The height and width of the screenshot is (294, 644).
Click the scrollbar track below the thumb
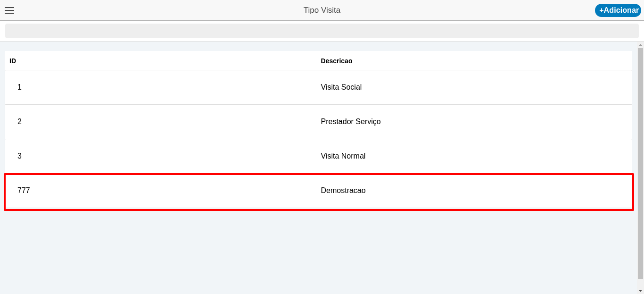[x=640, y=283]
